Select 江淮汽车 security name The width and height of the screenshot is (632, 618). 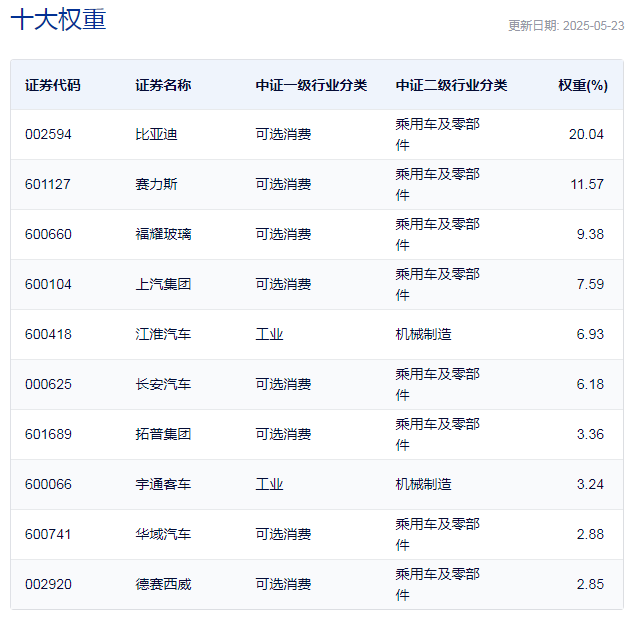[x=163, y=334]
